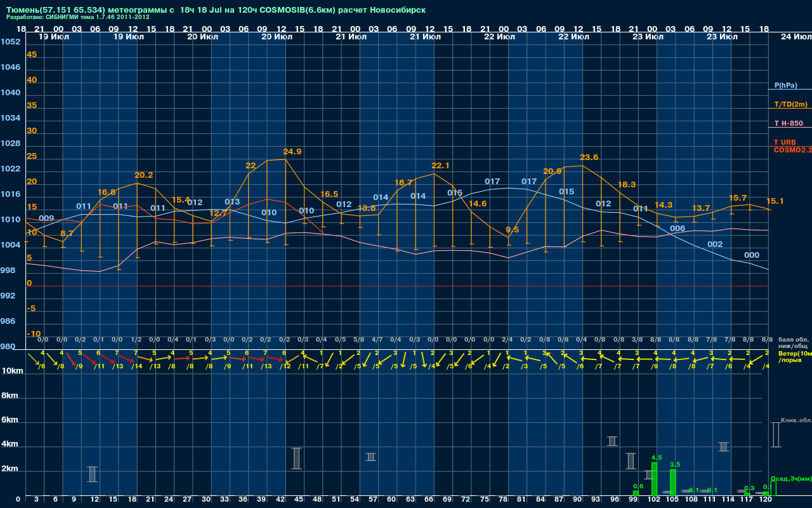Image resolution: width=812 pixels, height=508 pixels.
Task: Click the COSMO2.2 legend text
Action: pyautogui.click(x=792, y=150)
